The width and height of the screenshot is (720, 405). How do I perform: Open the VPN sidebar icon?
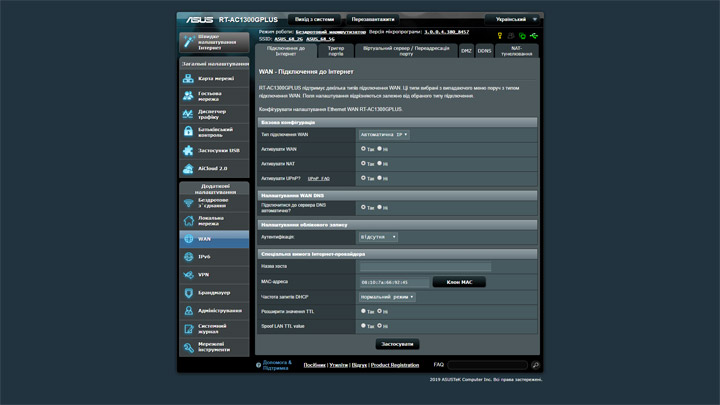point(188,275)
